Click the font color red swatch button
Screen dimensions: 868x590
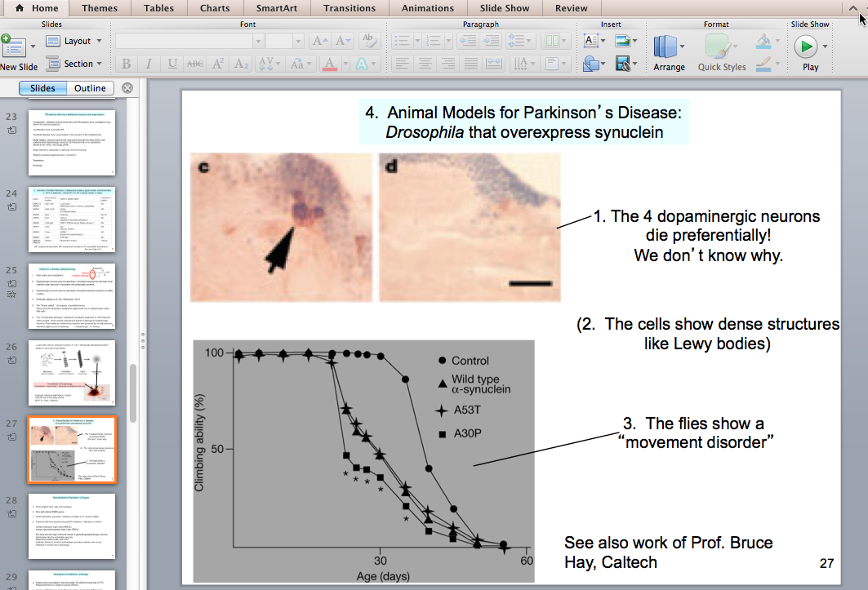(329, 64)
